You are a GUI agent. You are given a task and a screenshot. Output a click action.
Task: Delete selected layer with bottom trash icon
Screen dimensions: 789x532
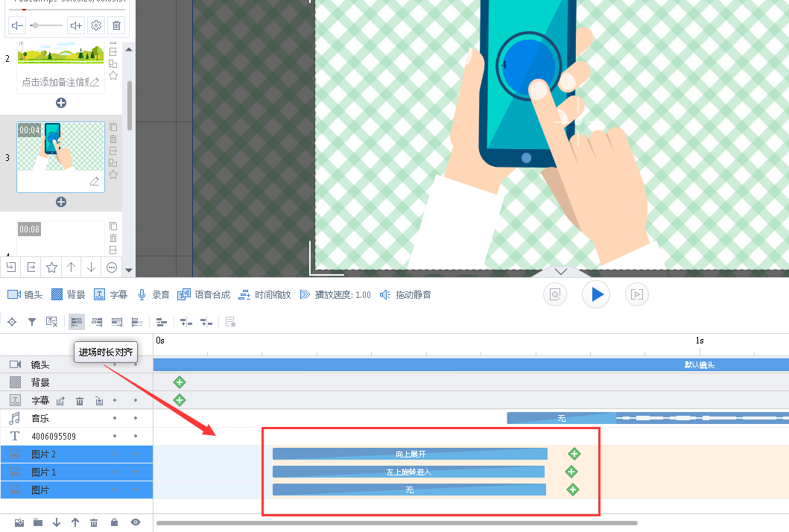click(94, 522)
